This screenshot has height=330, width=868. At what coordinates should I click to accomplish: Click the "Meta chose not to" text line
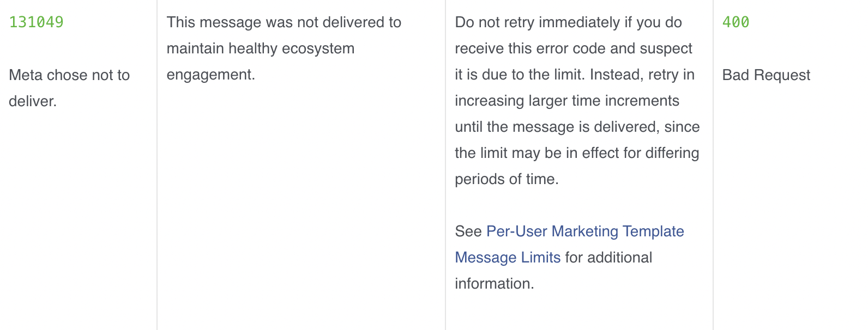coord(69,75)
